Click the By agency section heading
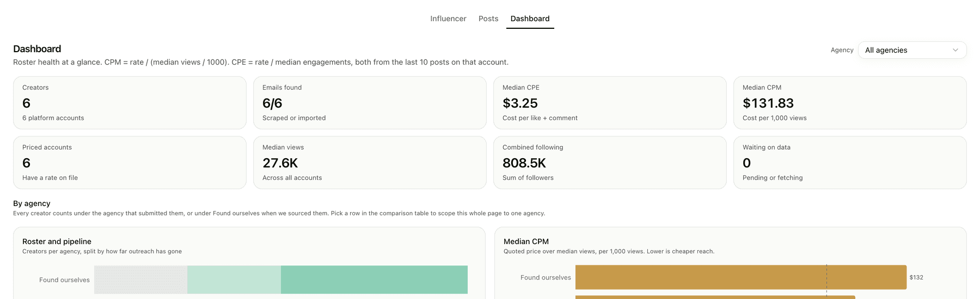This screenshot has height=299, width=980. 32,203
